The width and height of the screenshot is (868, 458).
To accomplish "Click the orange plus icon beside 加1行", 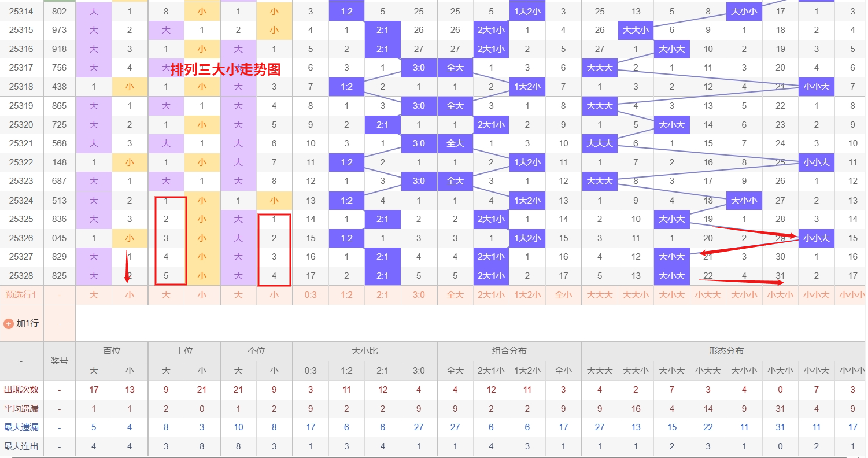I will coord(9,324).
